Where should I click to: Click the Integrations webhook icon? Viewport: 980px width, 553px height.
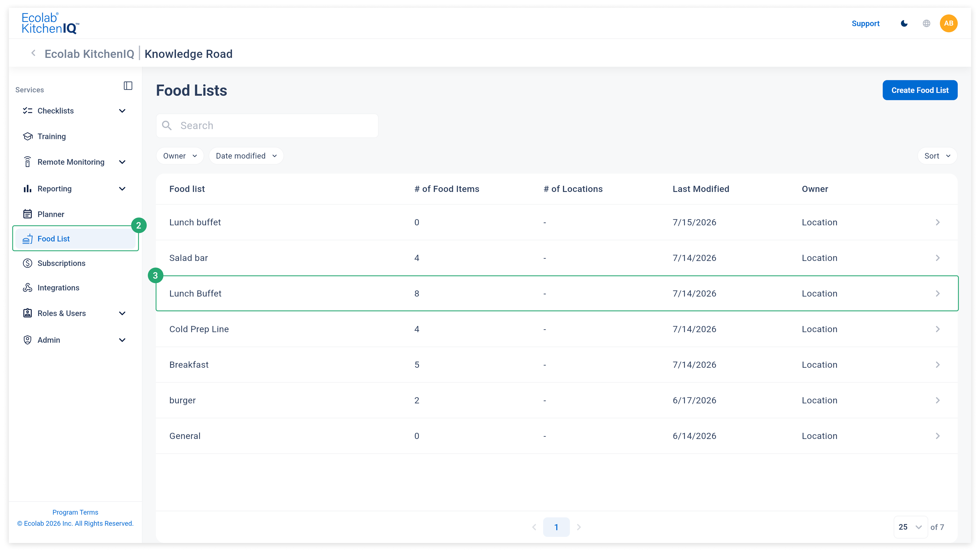27,288
